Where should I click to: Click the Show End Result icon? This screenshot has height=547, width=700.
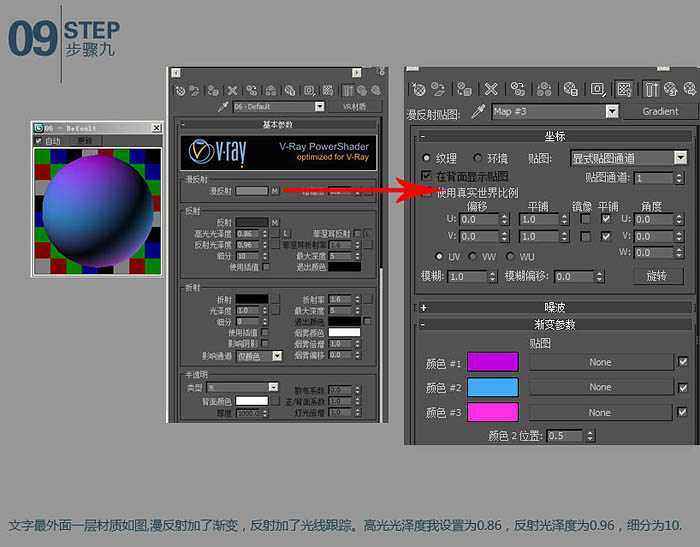pos(651,89)
